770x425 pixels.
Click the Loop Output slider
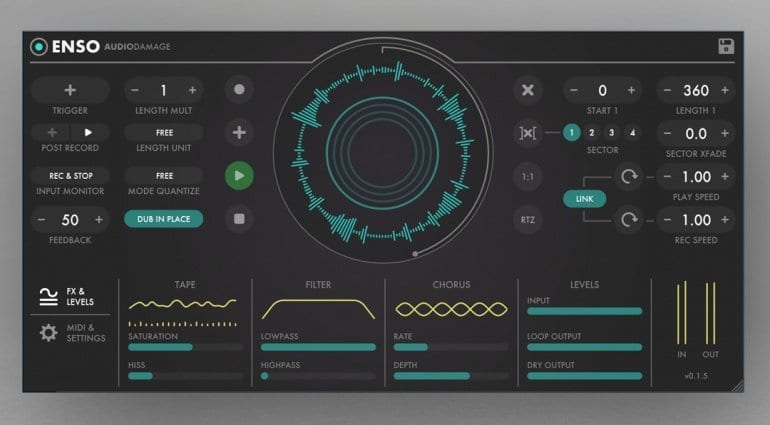pos(584,347)
